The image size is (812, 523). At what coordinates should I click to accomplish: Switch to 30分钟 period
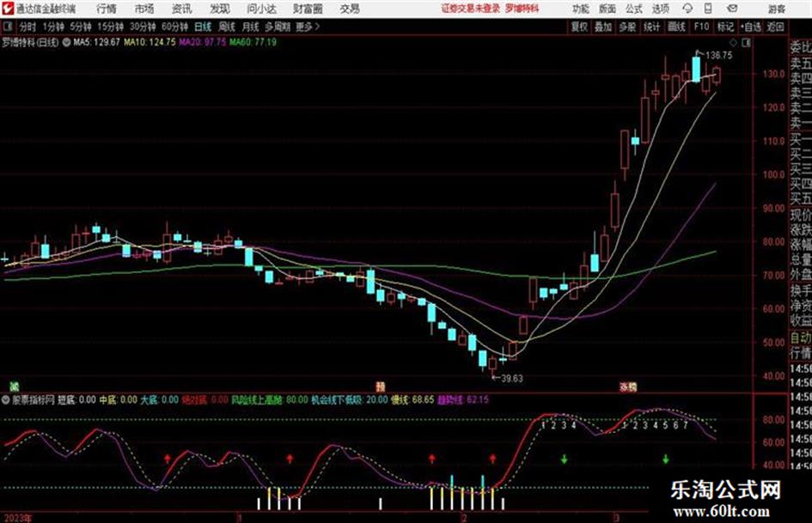[143, 27]
